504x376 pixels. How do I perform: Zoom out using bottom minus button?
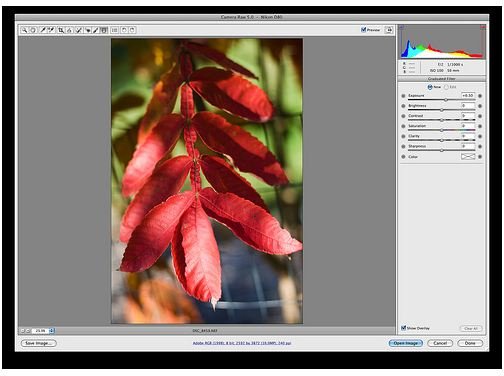click(x=23, y=331)
